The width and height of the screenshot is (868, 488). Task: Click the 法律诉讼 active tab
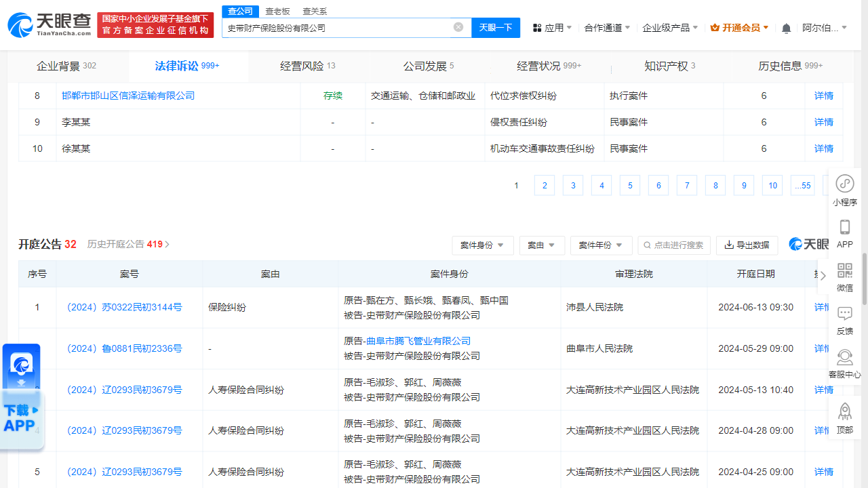click(187, 66)
